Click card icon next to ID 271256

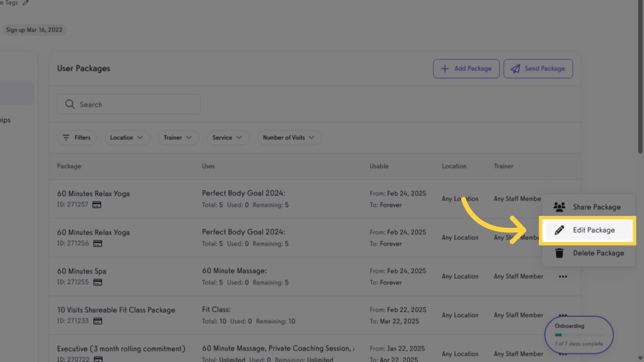(x=98, y=244)
